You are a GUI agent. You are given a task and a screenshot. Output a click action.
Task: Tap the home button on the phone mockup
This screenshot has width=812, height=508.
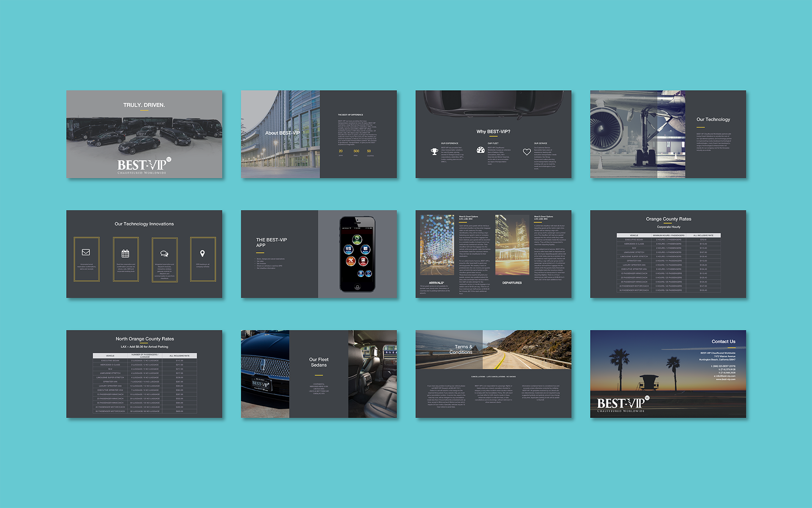click(x=357, y=287)
